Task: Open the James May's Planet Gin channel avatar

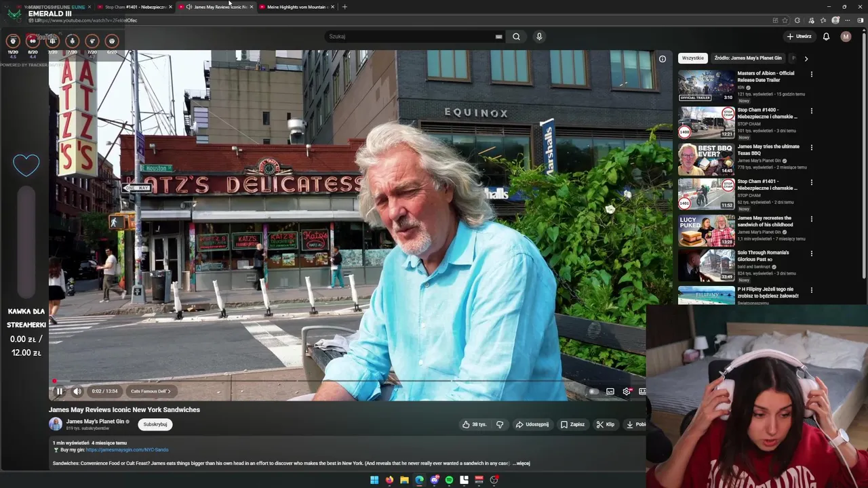Action: (56, 424)
